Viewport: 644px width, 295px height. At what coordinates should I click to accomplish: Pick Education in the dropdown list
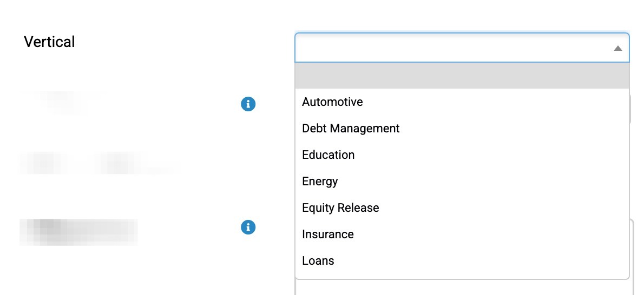(328, 155)
